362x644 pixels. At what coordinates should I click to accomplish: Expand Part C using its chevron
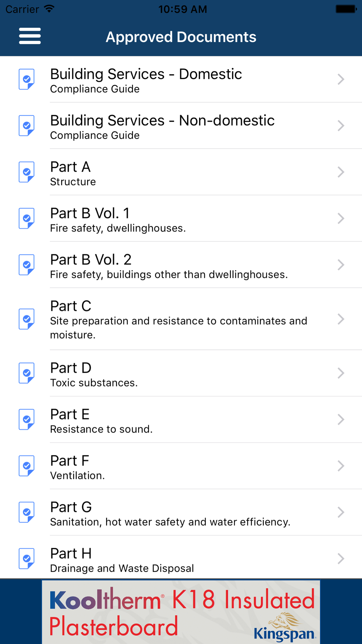pyautogui.click(x=341, y=319)
